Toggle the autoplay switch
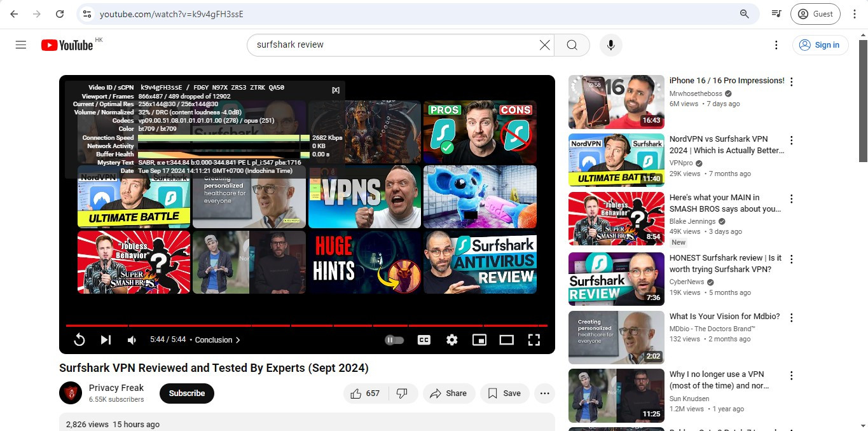The image size is (868, 431). click(394, 340)
